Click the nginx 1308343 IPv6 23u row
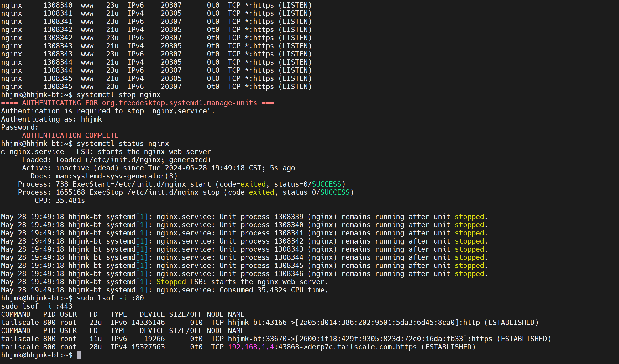The width and height of the screenshot is (619, 364). (156, 54)
